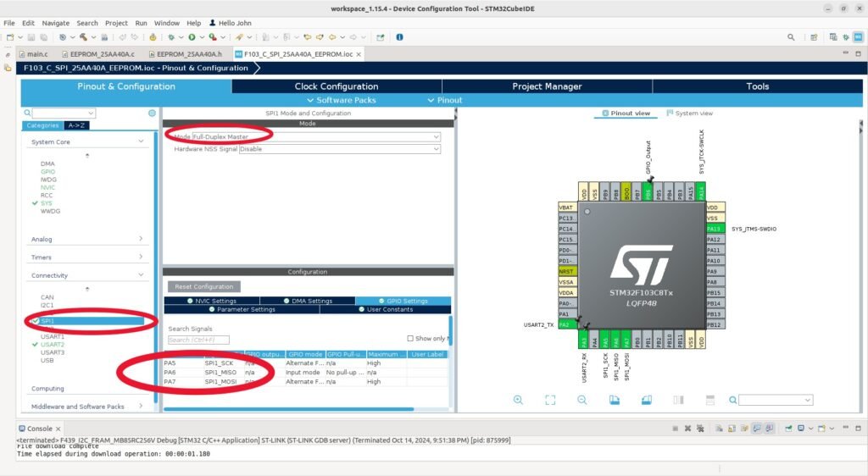Click the Remove Launch X icon in console
This screenshot has height=476, width=868.
click(687, 429)
